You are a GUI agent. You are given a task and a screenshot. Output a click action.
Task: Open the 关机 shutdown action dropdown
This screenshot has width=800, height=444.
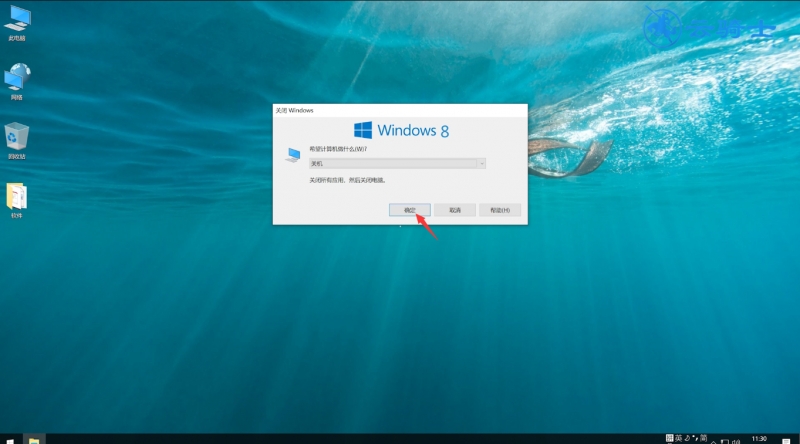tap(397, 163)
